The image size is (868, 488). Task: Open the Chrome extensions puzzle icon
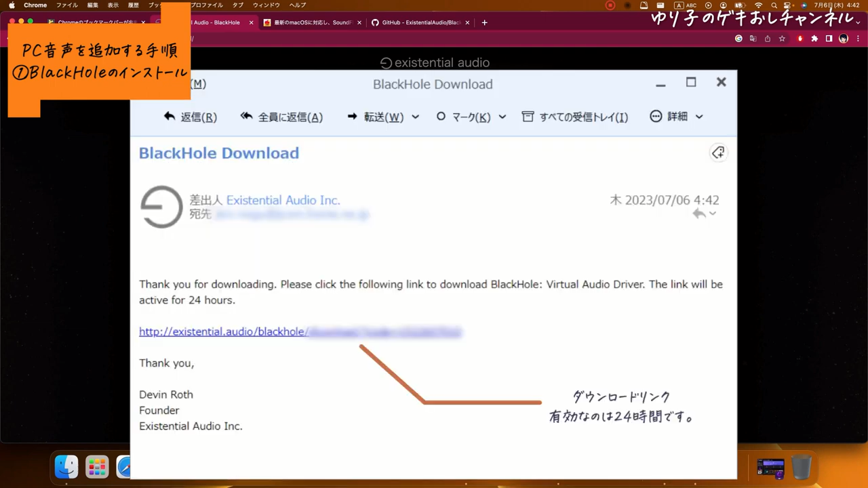[x=814, y=39]
